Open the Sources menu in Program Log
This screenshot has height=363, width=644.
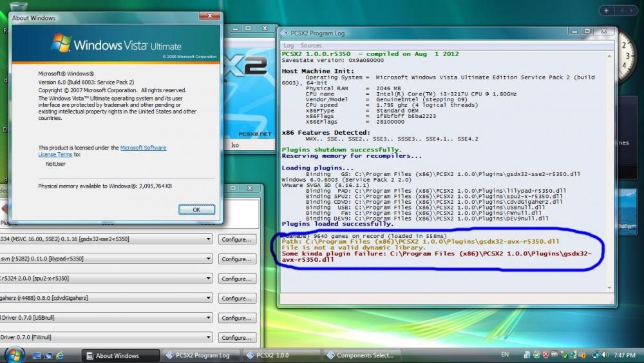coord(311,46)
